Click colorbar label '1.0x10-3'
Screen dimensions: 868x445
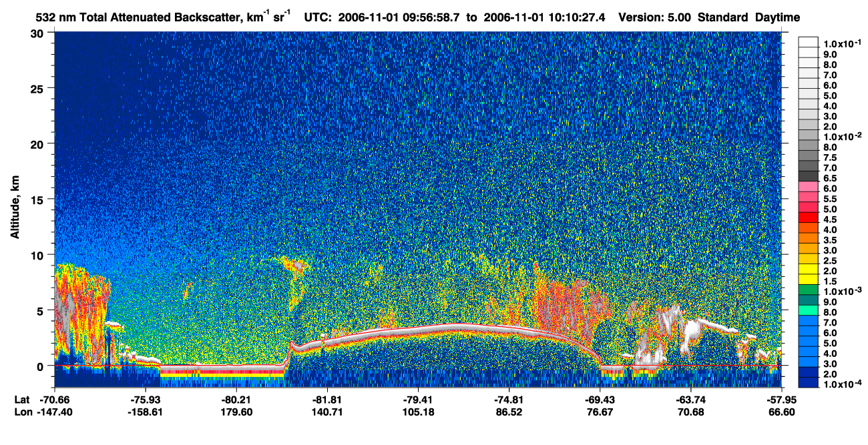(844, 291)
